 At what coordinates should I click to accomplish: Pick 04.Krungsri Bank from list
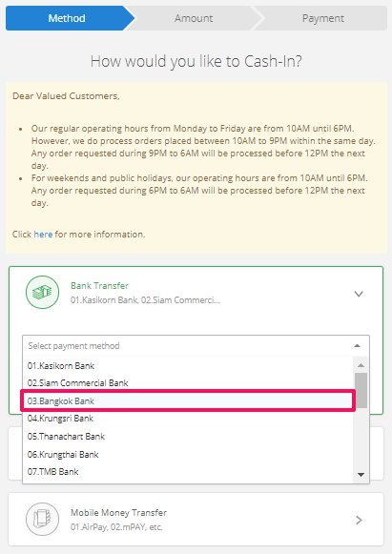(x=188, y=419)
